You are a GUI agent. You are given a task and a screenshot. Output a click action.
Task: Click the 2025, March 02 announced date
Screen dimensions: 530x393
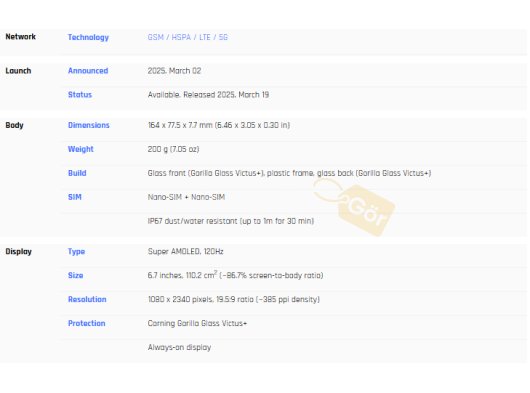point(174,71)
